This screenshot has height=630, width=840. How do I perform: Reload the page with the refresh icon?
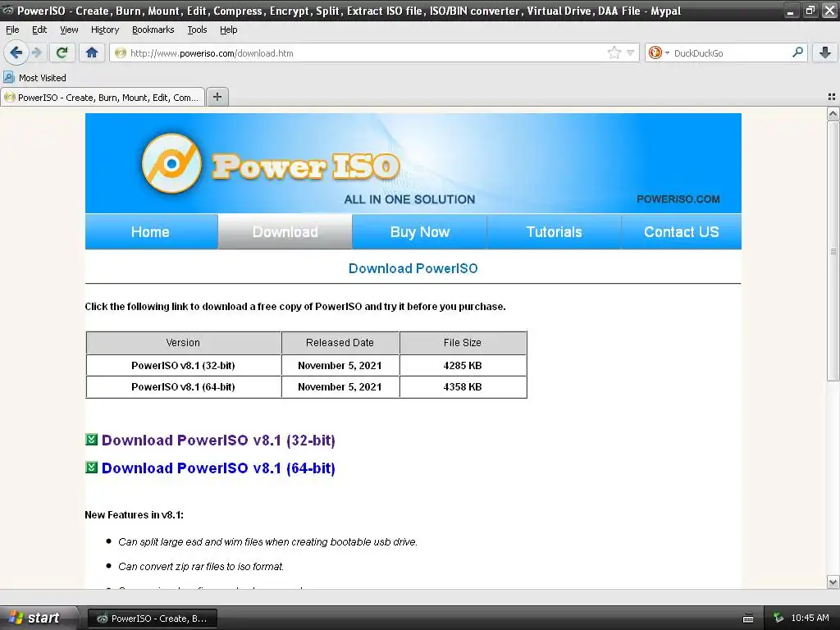[62, 52]
